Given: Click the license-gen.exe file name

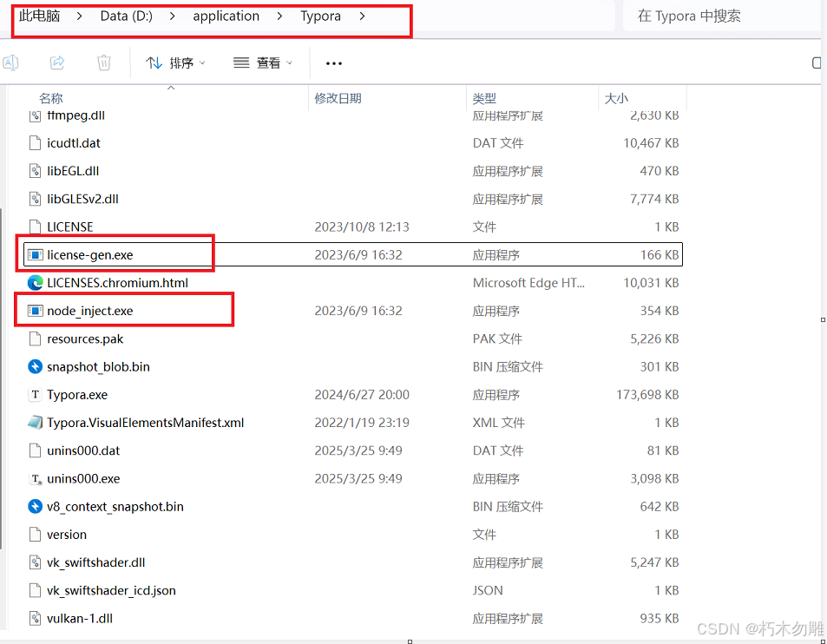Looking at the screenshot, I should tap(89, 255).
